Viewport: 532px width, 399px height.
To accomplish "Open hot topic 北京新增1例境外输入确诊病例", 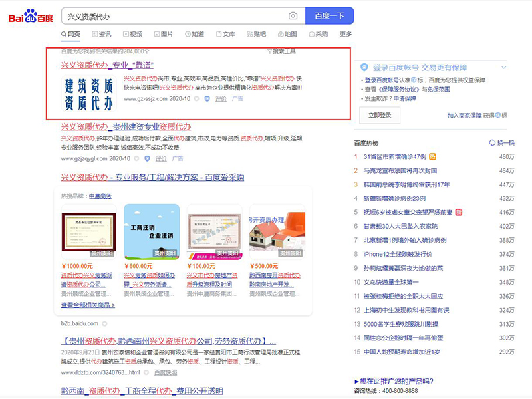I will 405,240.
